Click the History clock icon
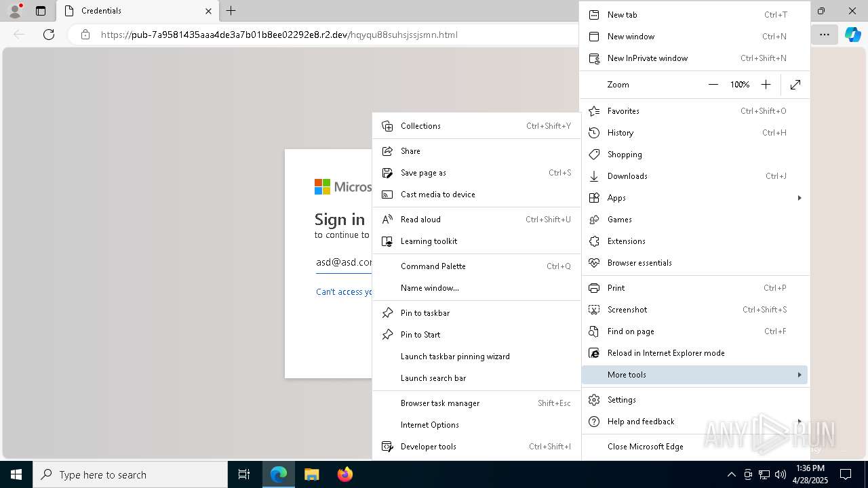868x488 pixels. pyautogui.click(x=594, y=133)
